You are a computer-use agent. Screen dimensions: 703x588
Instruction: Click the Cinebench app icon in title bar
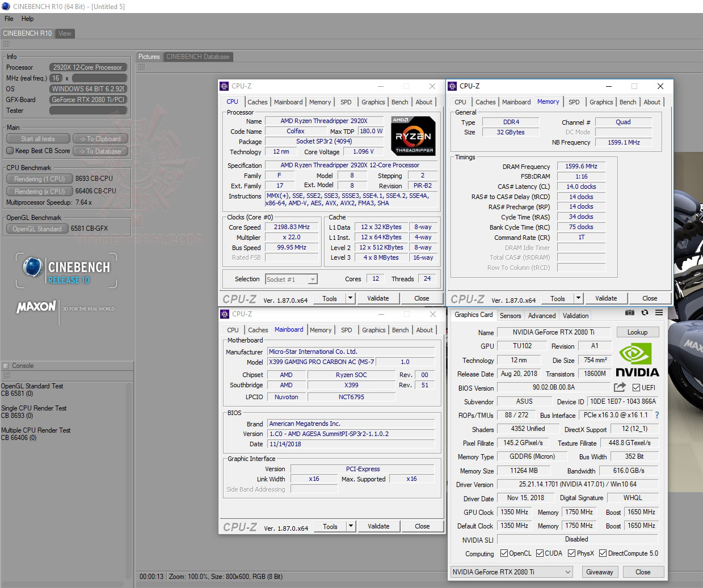point(6,6)
